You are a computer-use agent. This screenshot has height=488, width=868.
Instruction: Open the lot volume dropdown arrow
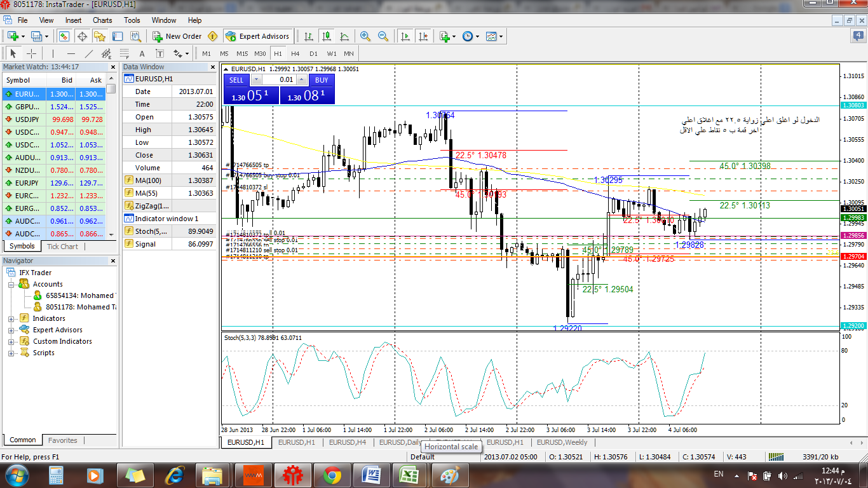point(256,79)
